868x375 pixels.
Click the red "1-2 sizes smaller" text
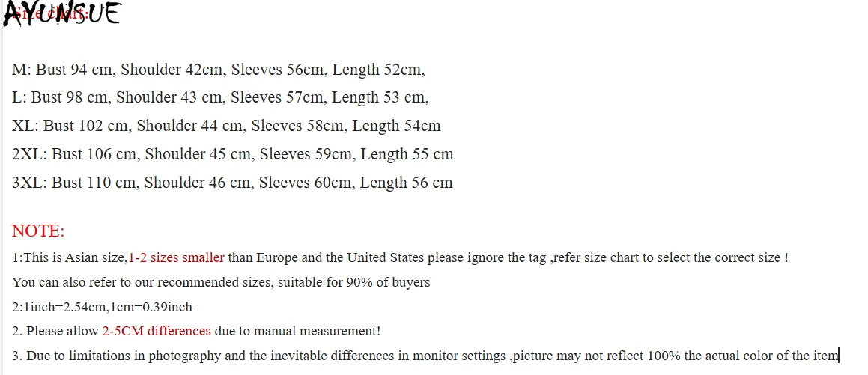point(176,257)
